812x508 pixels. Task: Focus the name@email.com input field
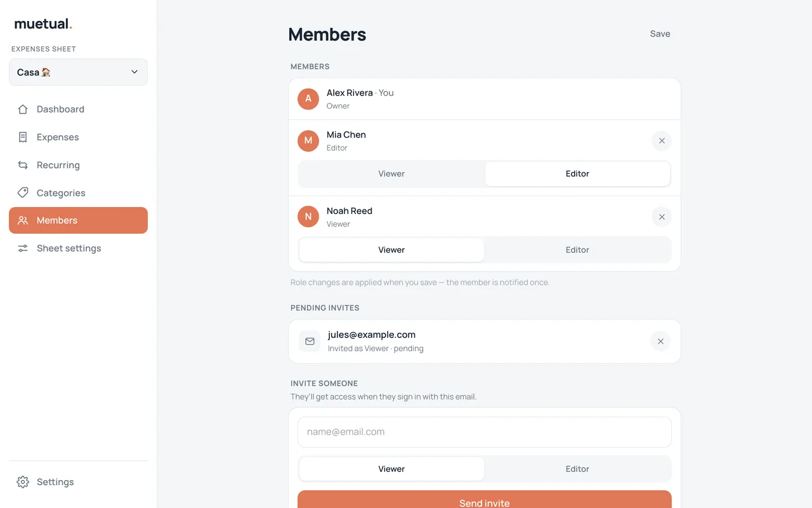tap(485, 432)
